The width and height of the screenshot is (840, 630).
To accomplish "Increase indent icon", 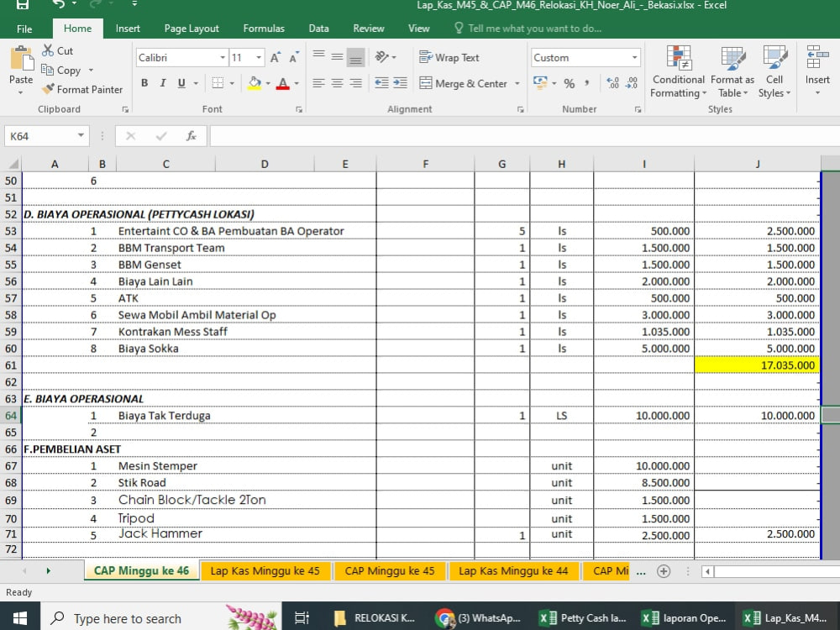I will [x=400, y=83].
